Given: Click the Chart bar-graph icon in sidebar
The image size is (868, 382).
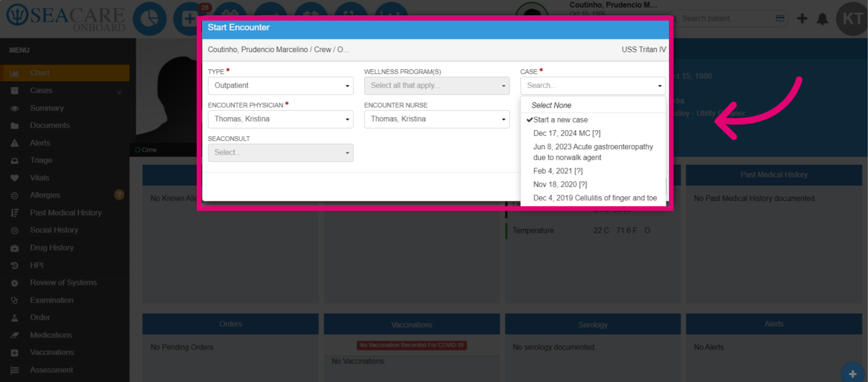Looking at the screenshot, I should point(14,73).
